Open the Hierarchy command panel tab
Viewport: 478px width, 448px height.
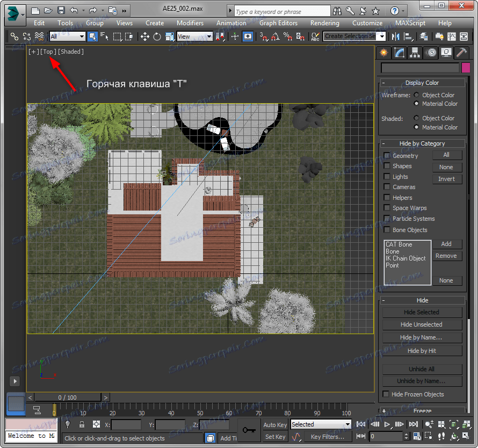tap(415, 52)
